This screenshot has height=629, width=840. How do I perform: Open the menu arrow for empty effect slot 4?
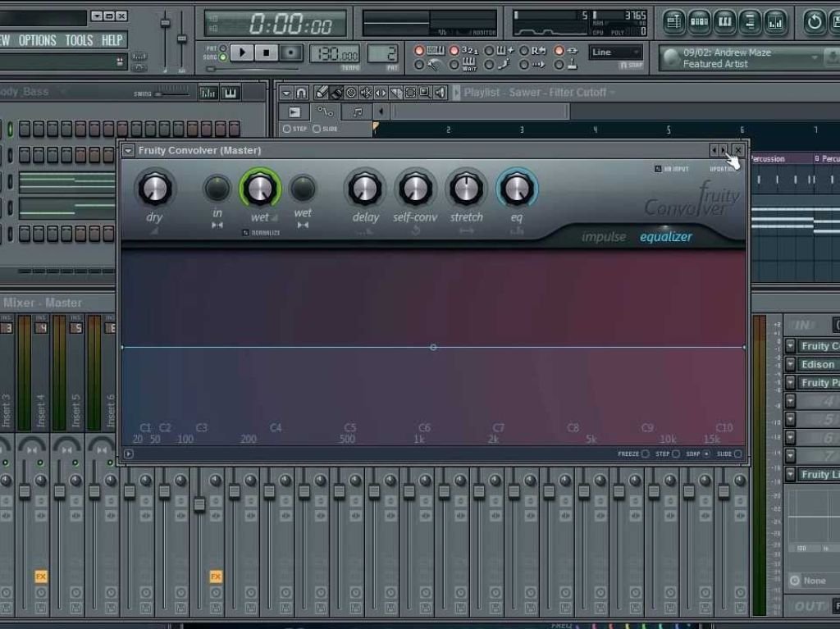790,401
